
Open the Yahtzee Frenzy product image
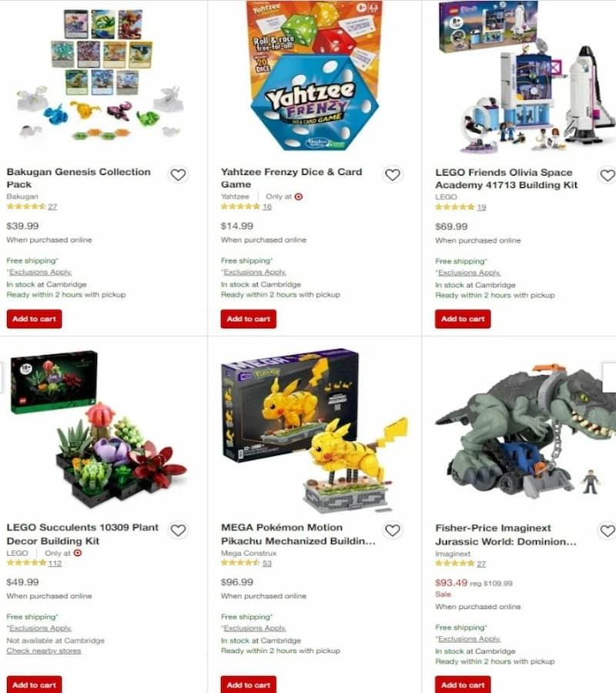[x=314, y=76]
